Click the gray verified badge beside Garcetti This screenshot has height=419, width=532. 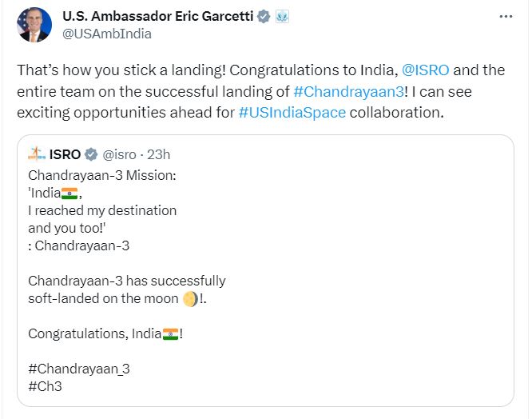pyautogui.click(x=263, y=17)
